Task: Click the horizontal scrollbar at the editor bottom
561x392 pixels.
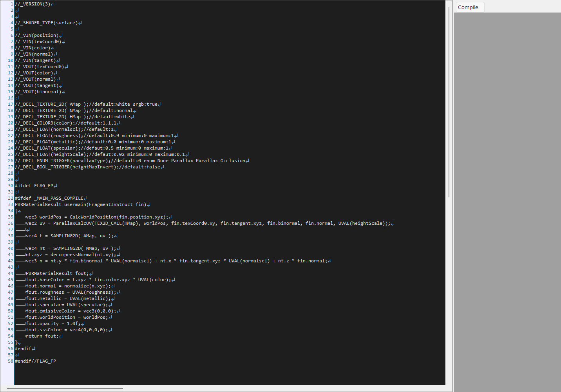Action: (65, 388)
